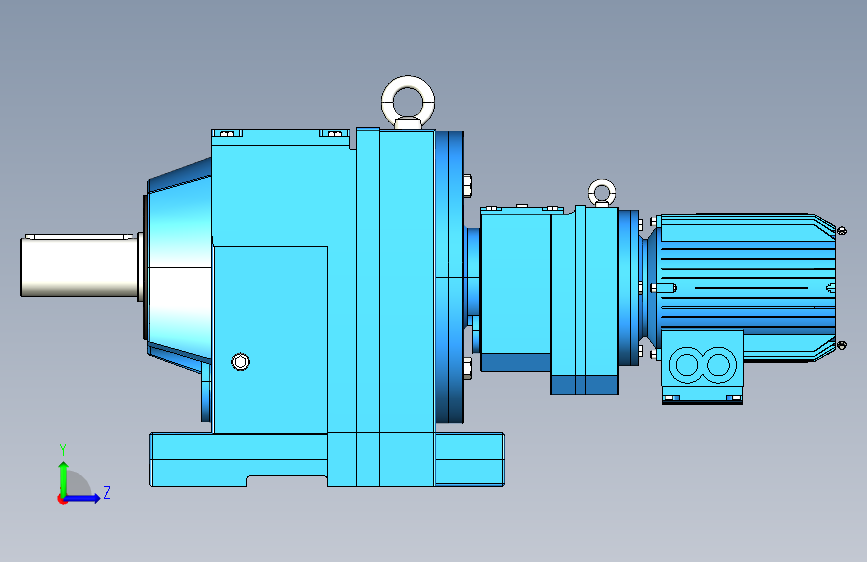Select the finned motor body
The height and width of the screenshot is (562, 867).
click(746, 288)
